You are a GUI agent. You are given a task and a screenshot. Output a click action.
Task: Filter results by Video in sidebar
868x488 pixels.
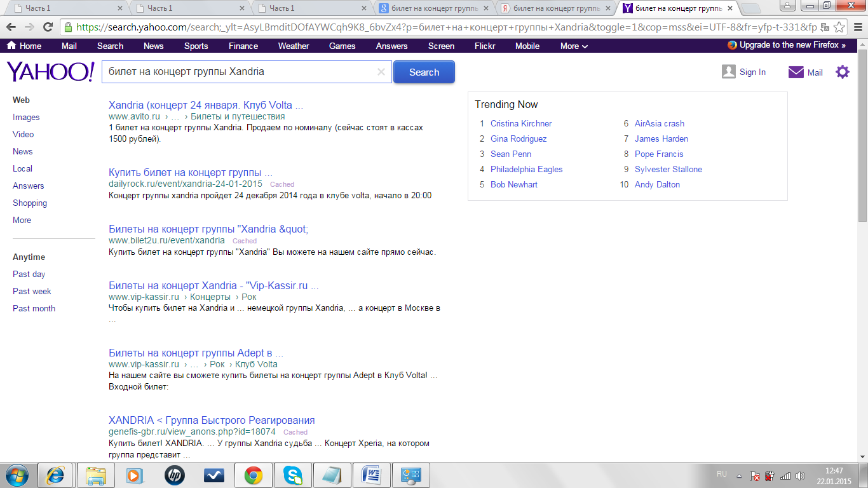click(24, 134)
